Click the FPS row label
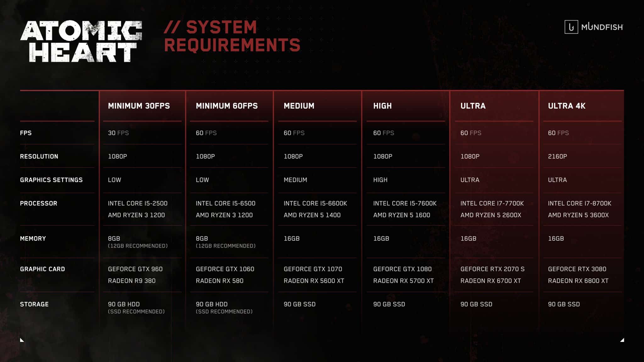The image size is (644, 362). tap(26, 133)
